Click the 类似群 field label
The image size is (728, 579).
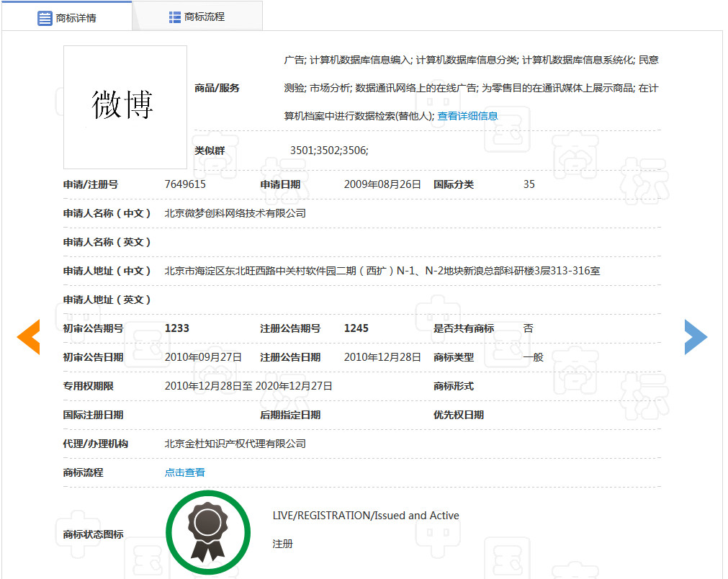[210, 151]
